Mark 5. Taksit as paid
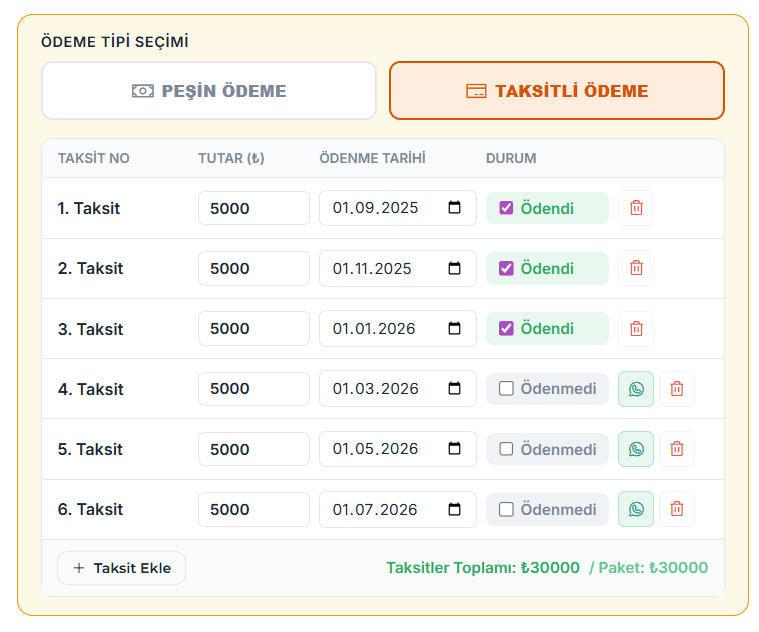759x632 pixels. pyautogui.click(x=506, y=449)
